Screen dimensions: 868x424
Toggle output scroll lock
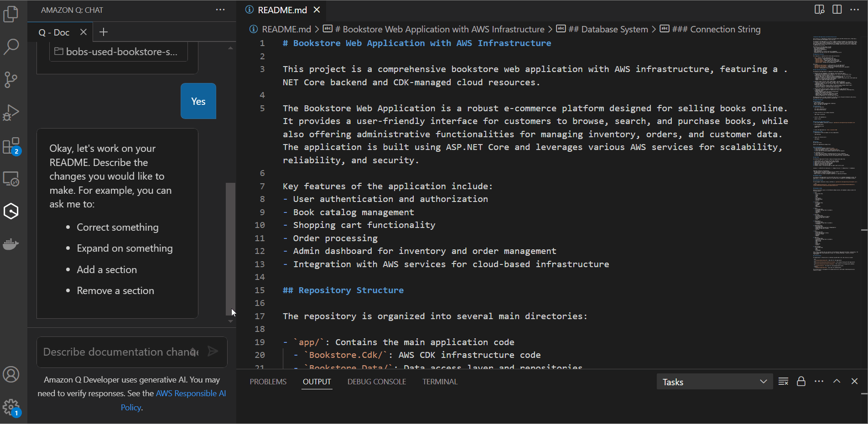[801, 381]
